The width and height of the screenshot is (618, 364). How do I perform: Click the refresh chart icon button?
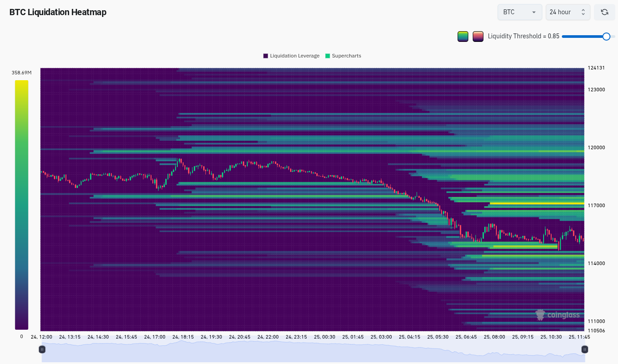605,12
